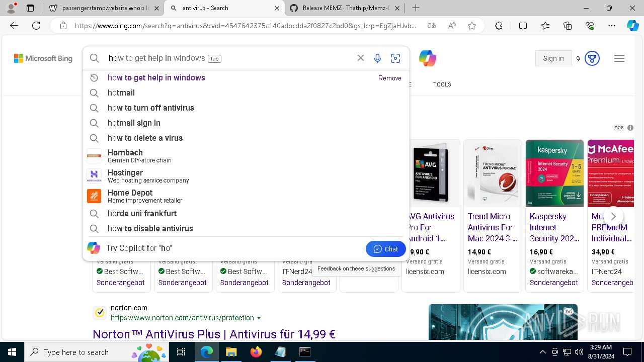Add page to favorites star
The height and width of the screenshot is (362, 644).
472,26
